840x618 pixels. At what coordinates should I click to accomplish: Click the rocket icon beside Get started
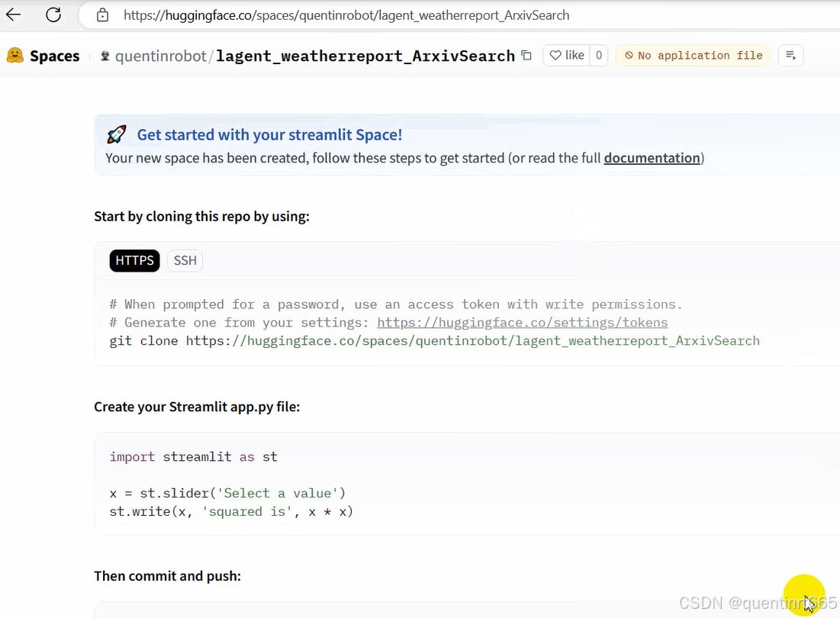click(x=117, y=134)
